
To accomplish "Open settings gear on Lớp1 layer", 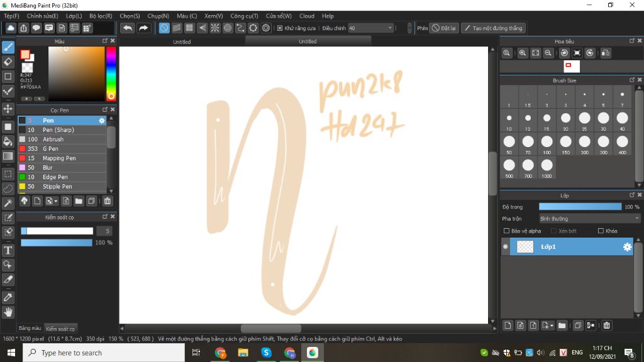I will [x=627, y=246].
